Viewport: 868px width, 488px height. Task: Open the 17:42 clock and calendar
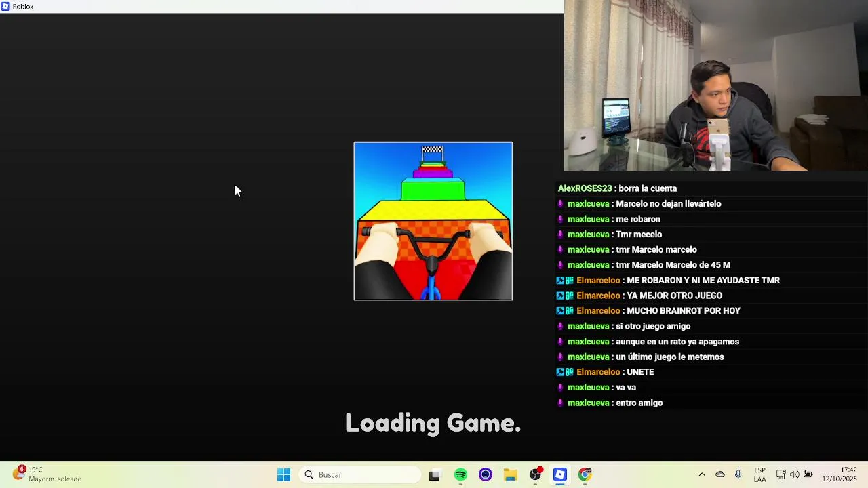click(840, 474)
